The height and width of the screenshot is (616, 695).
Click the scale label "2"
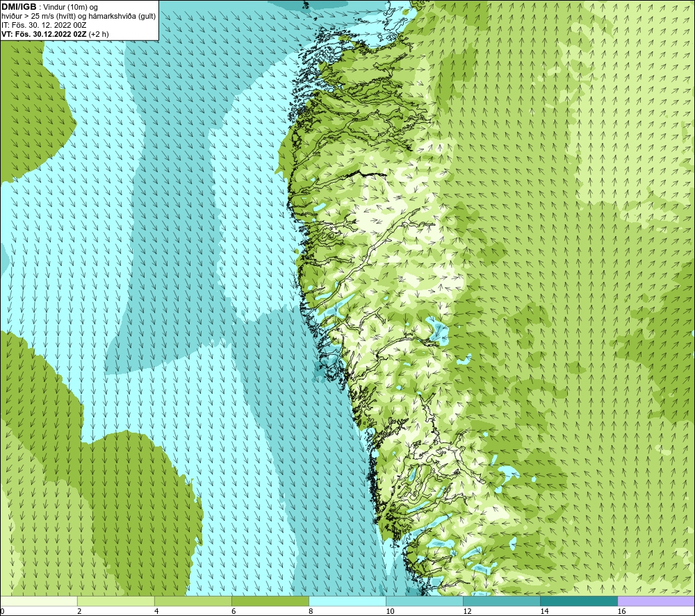[79, 611]
